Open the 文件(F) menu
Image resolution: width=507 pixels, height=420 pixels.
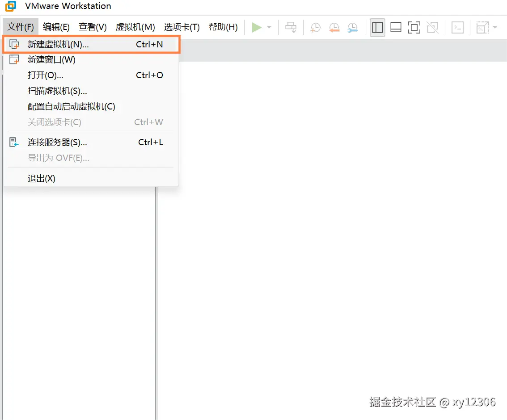tap(21, 27)
